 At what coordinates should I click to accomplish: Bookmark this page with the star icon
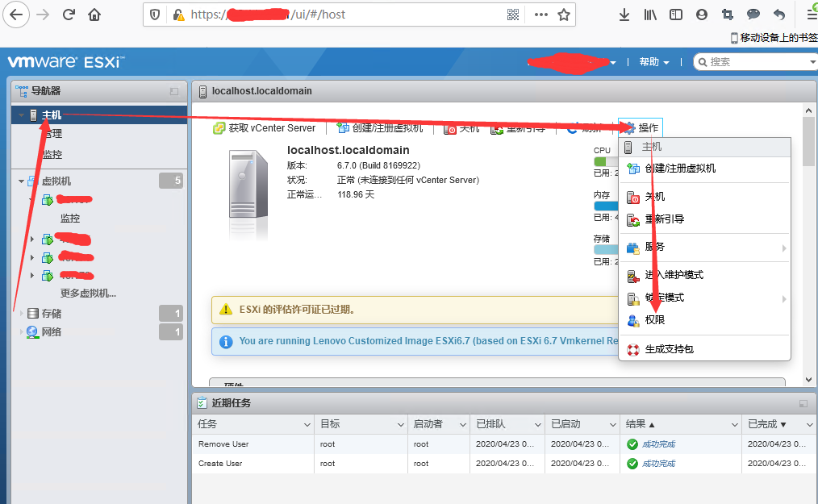coord(564,15)
